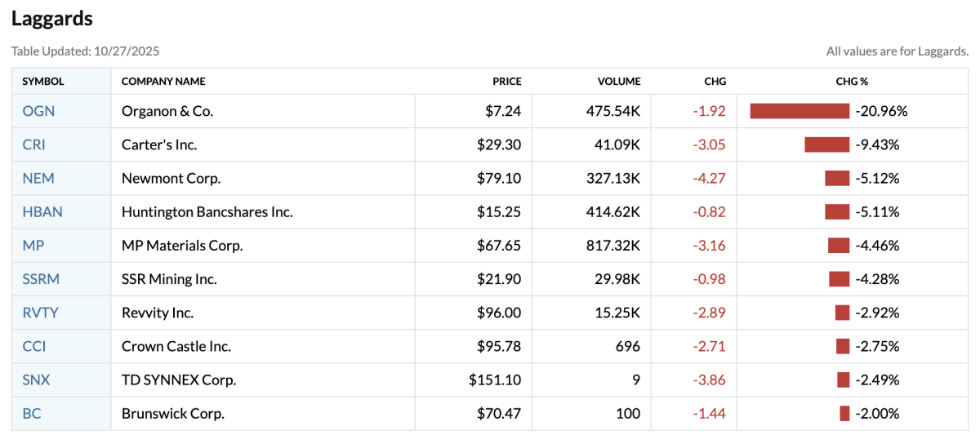Click the SSRM ticker symbol
980x444 pixels.
(x=41, y=278)
